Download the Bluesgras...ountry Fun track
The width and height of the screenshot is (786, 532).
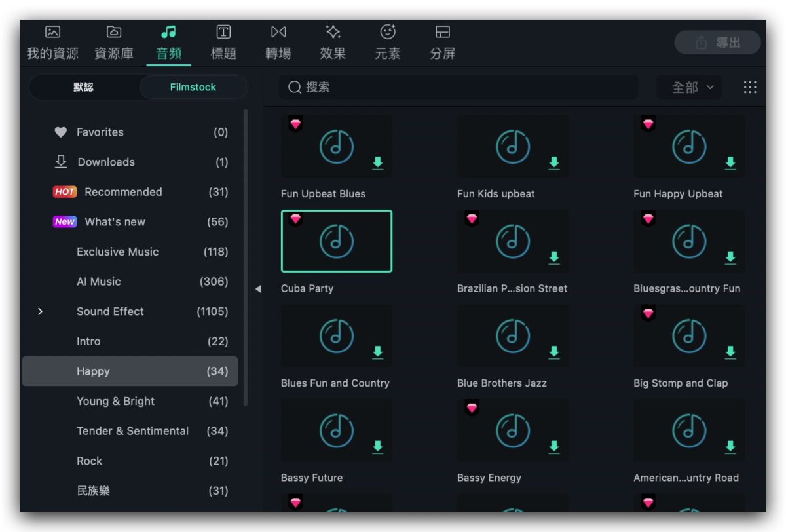point(730,257)
